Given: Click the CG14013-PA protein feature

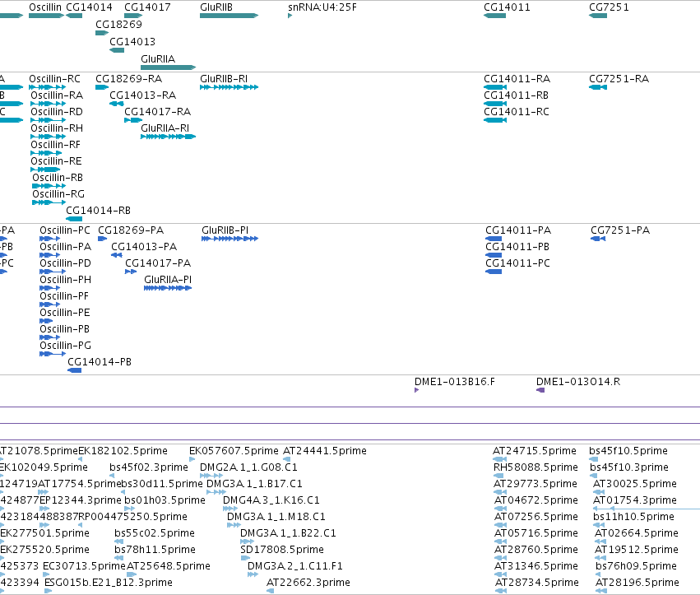Looking at the screenshot, I should pos(117,255).
